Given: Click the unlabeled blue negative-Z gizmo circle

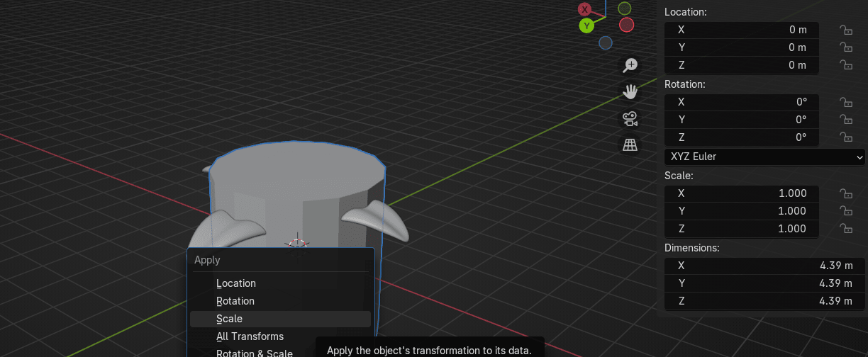Looking at the screenshot, I should (x=605, y=43).
